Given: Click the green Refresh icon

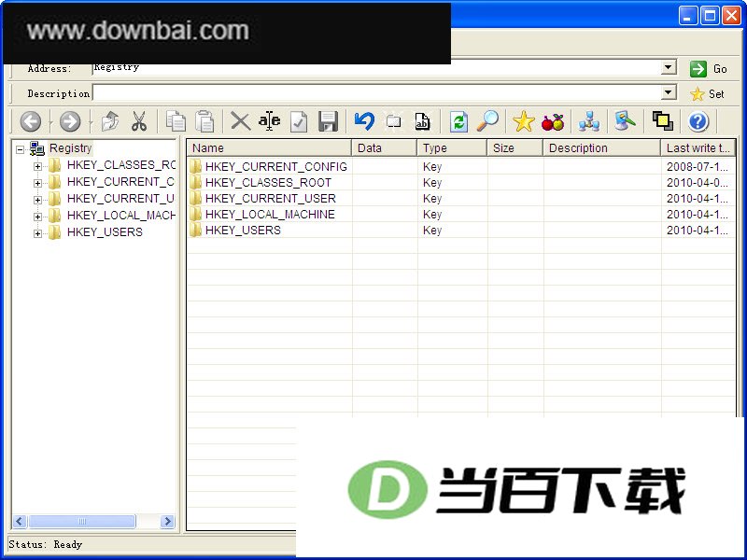Looking at the screenshot, I should [458, 121].
